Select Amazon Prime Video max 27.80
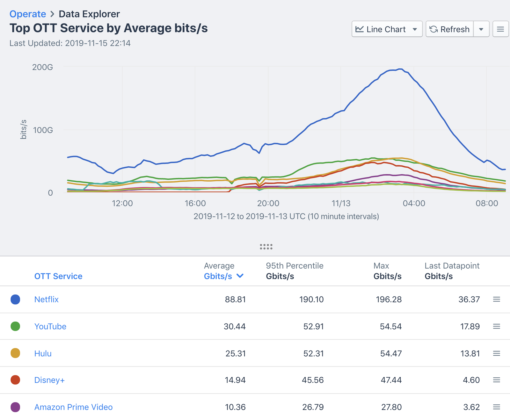This screenshot has height=420, width=510. 391,407
